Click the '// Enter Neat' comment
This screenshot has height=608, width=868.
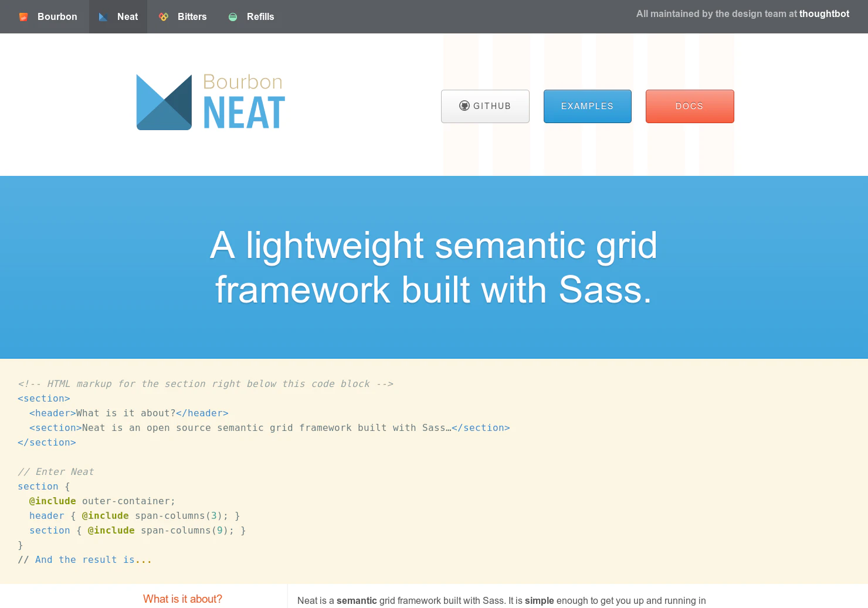pyautogui.click(x=56, y=471)
